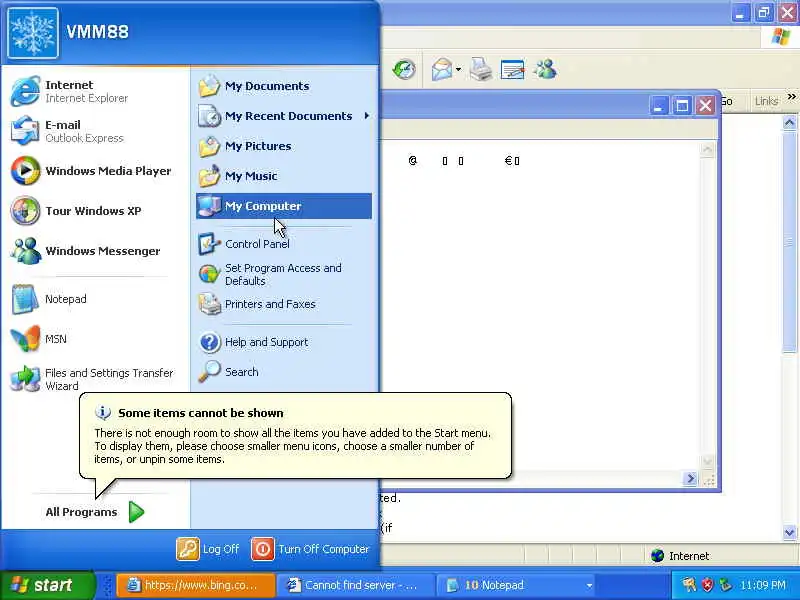Maximize the inner Notepad window

(682, 106)
